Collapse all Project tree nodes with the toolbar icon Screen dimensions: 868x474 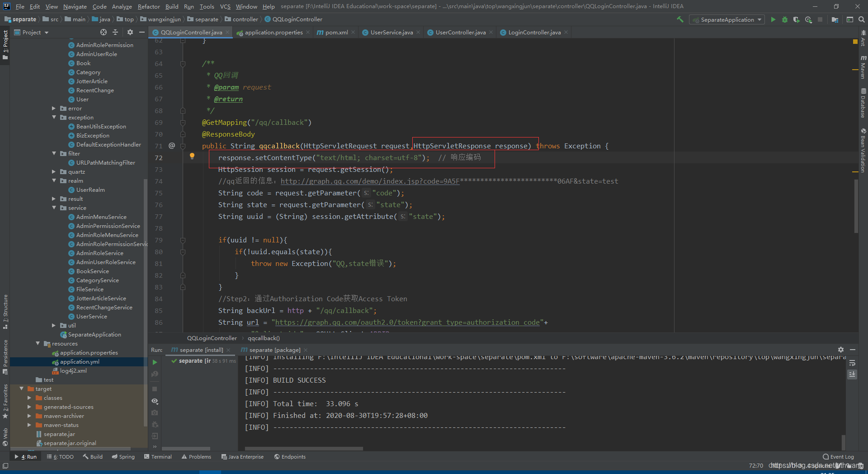click(x=115, y=32)
